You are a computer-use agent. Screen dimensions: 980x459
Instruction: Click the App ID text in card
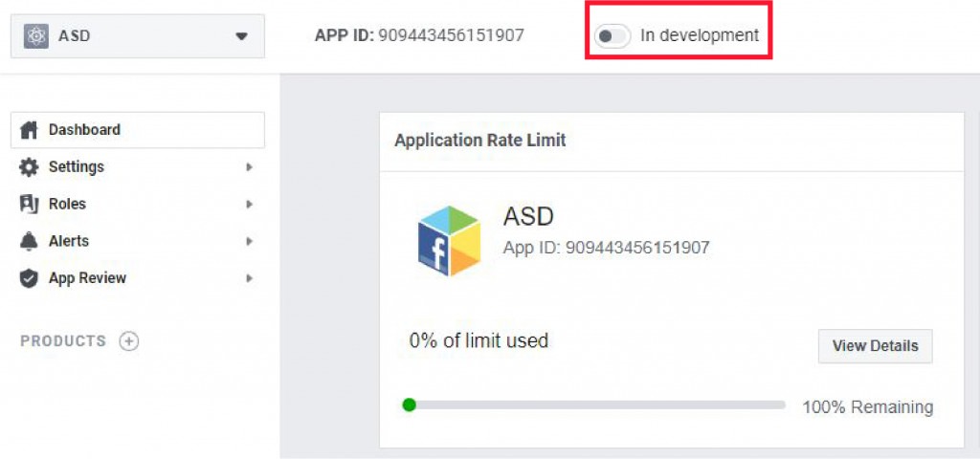(x=606, y=249)
